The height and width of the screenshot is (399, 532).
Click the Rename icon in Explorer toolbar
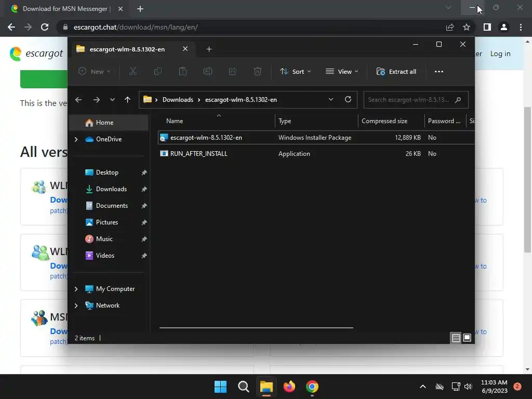click(208, 71)
